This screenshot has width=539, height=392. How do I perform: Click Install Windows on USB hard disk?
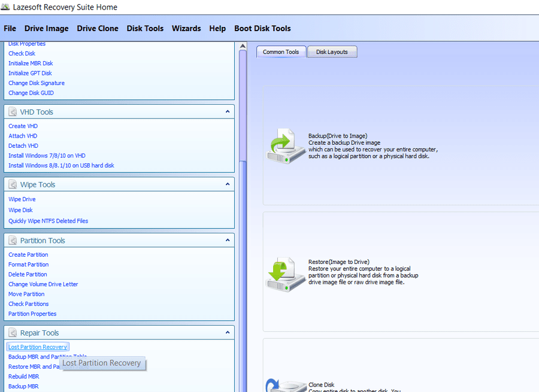(62, 166)
